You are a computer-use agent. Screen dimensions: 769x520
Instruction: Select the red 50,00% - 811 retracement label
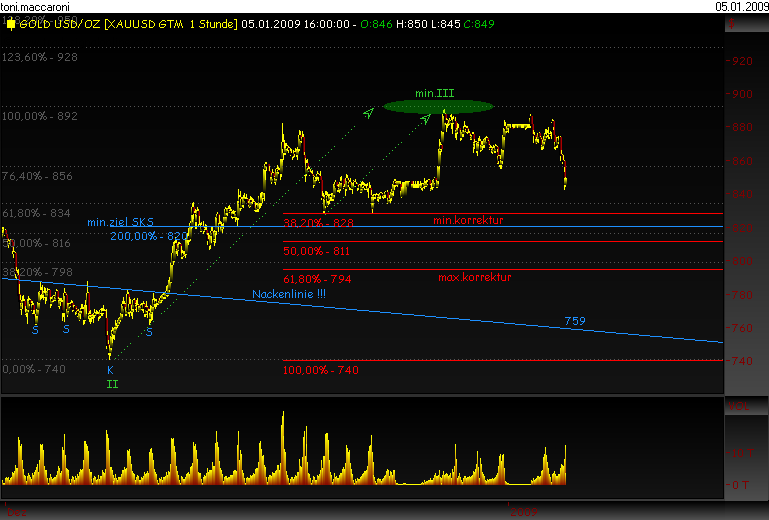tap(318, 251)
